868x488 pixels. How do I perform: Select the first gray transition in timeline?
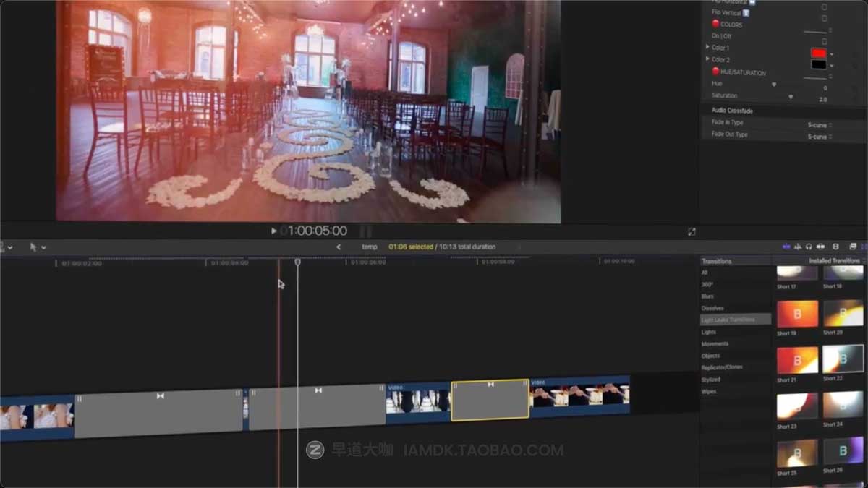(x=158, y=414)
